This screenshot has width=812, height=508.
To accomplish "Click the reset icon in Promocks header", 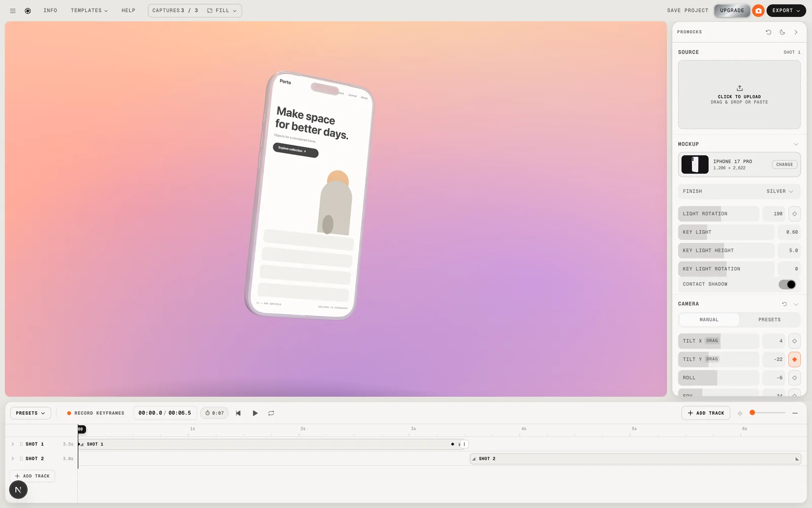I will 768,32.
